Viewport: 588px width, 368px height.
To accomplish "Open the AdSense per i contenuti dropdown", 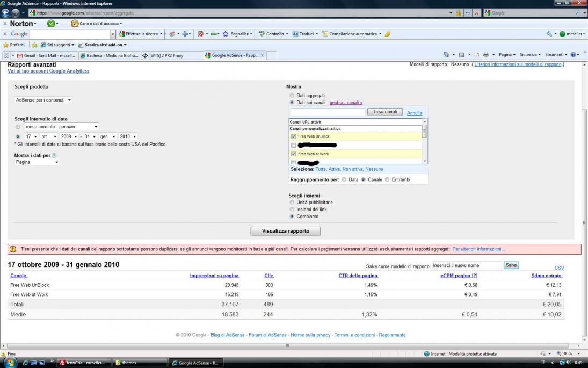I will [x=43, y=100].
